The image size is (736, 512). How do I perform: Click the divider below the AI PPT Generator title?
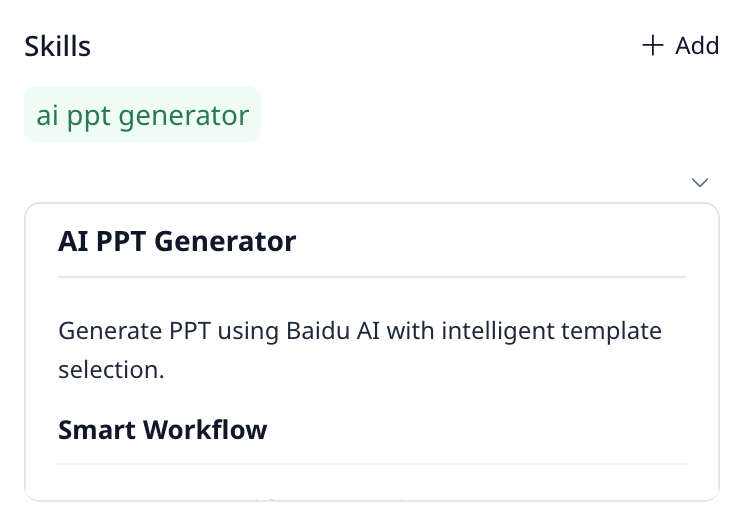pos(372,277)
